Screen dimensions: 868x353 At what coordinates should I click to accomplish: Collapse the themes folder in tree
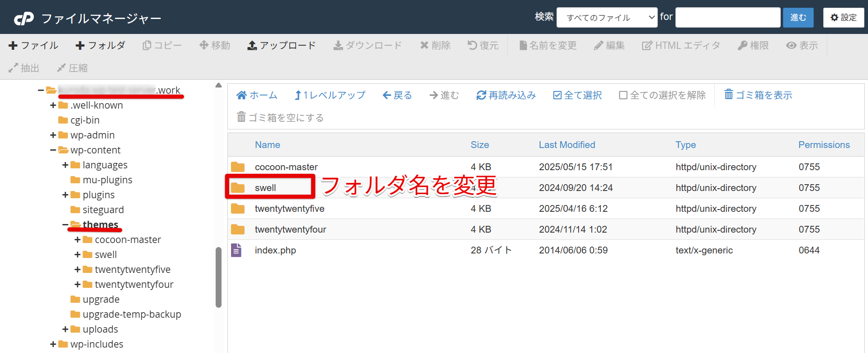(x=66, y=225)
